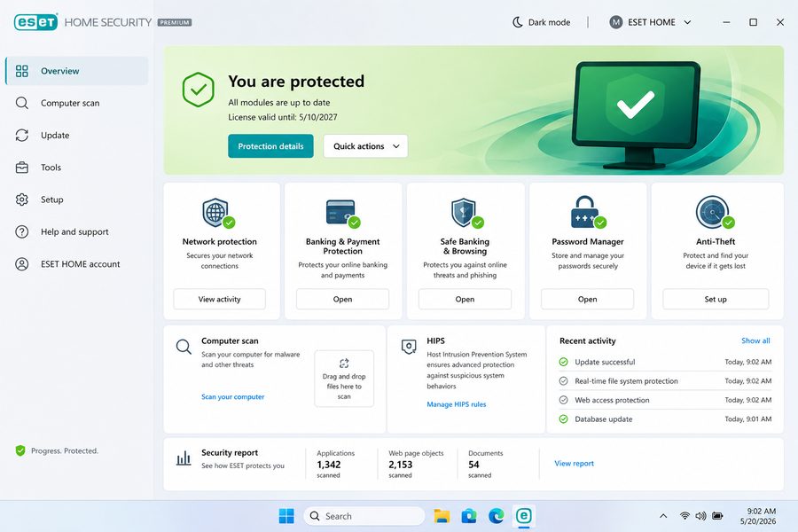
Task: Click the Tools briefcase icon
Action: [x=22, y=167]
